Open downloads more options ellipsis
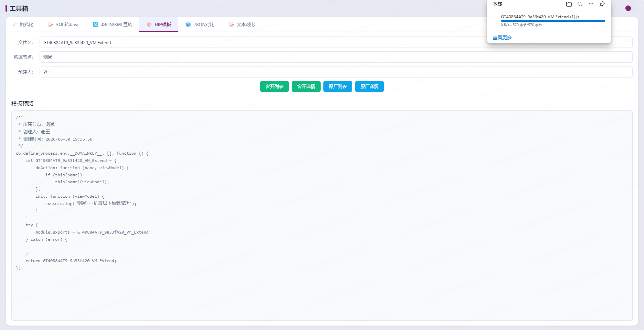This screenshot has height=330, width=644. pyautogui.click(x=591, y=4)
